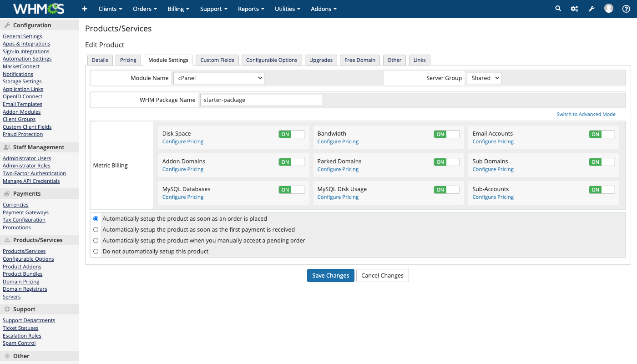The height and width of the screenshot is (364, 637).
Task: Click the Configuration wrench icon in the sidebar
Action: [x=8, y=25]
